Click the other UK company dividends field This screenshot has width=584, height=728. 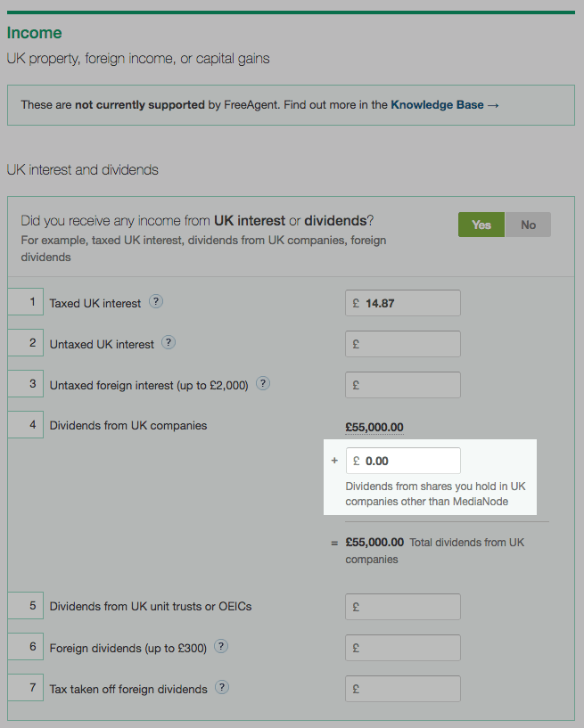[x=403, y=461]
